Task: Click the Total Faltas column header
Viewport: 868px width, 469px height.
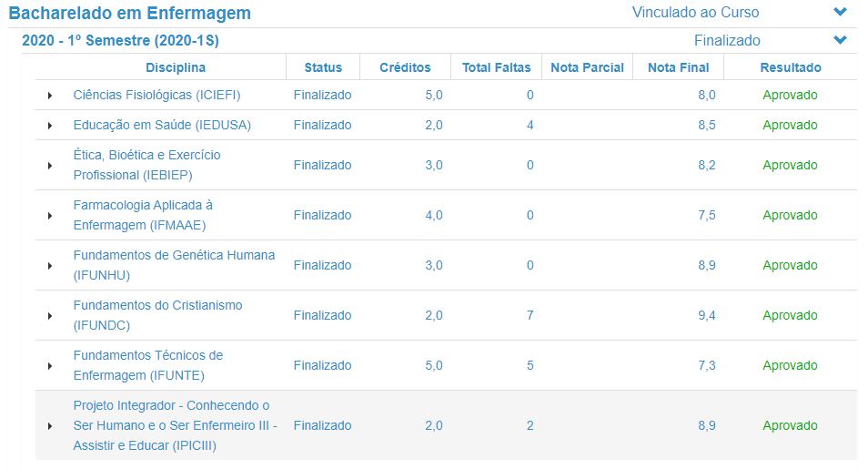Action: click(x=497, y=67)
